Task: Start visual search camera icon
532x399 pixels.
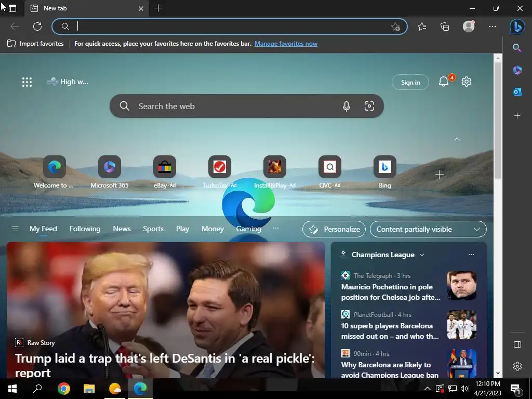Action: click(x=369, y=106)
